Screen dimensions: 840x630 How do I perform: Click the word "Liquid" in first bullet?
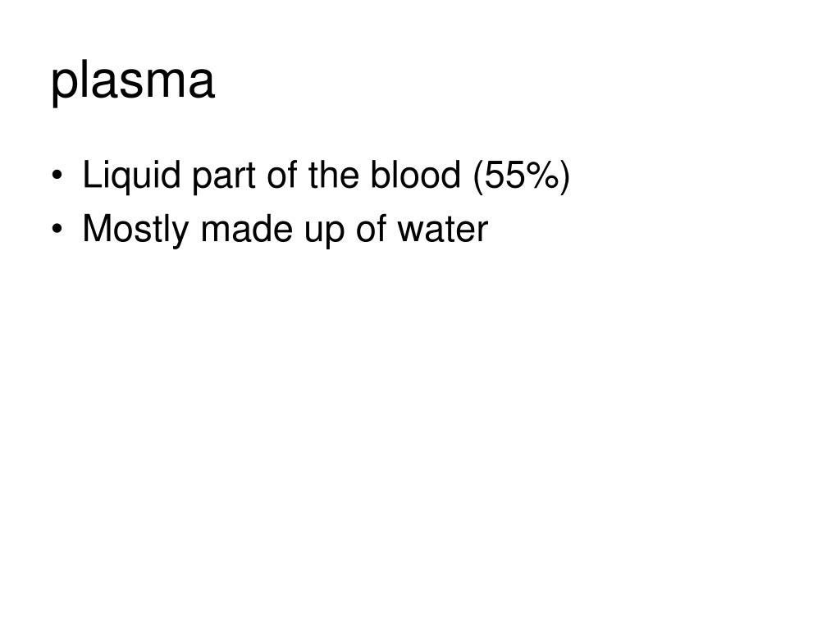coord(132,177)
